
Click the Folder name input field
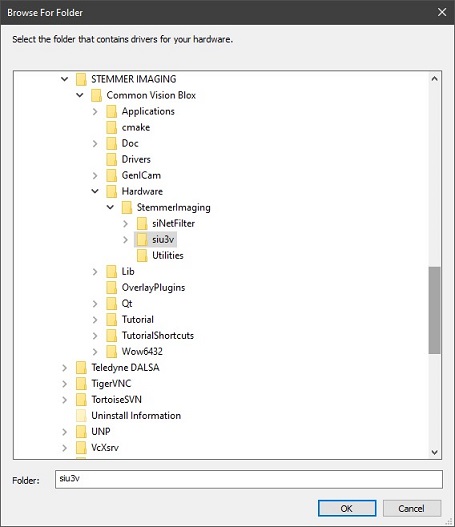[249, 480]
